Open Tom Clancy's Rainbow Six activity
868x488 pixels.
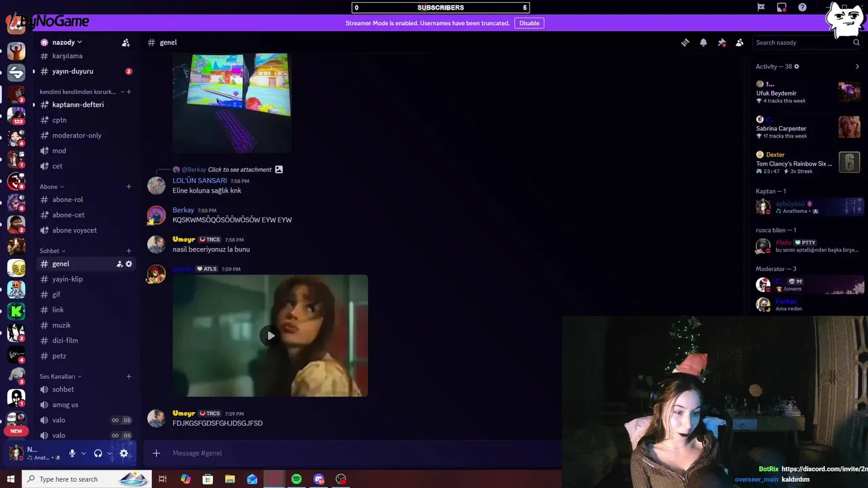point(808,163)
